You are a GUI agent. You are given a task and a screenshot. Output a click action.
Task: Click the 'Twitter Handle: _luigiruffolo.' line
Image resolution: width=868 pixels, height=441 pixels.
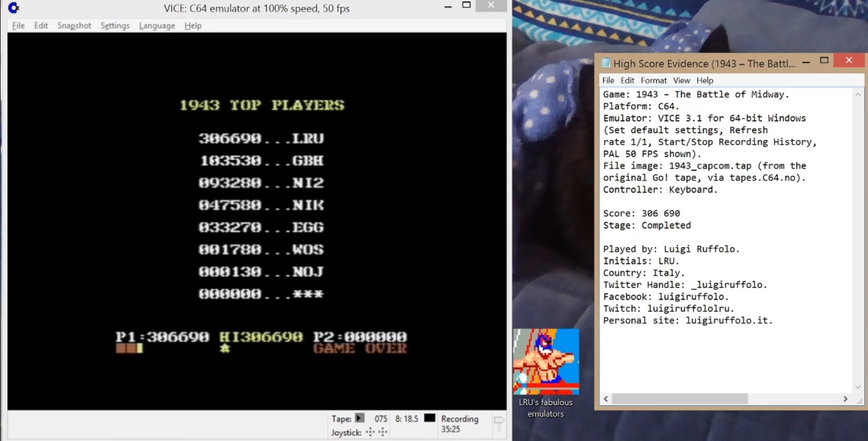pyautogui.click(x=685, y=285)
